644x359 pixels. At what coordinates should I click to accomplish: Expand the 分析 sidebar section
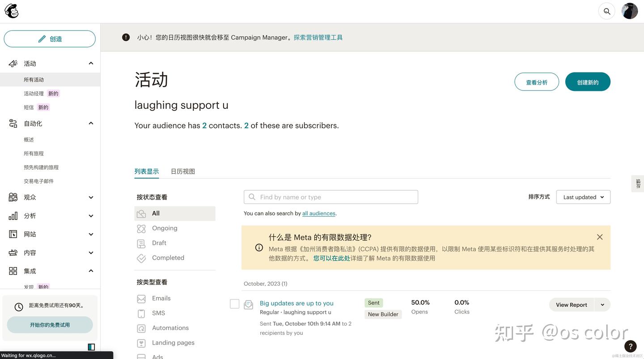coord(91,216)
